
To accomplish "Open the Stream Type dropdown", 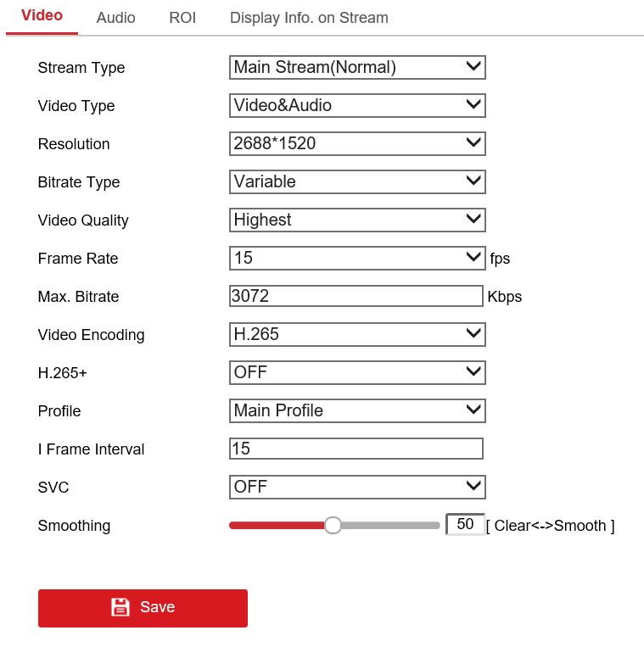I will (357, 67).
